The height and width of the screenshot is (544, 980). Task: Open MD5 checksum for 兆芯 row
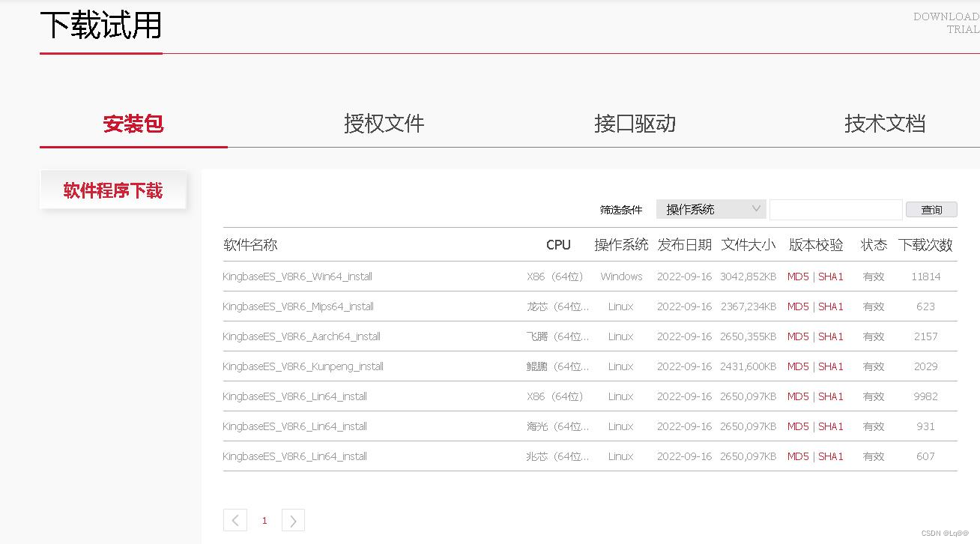pyautogui.click(x=798, y=456)
